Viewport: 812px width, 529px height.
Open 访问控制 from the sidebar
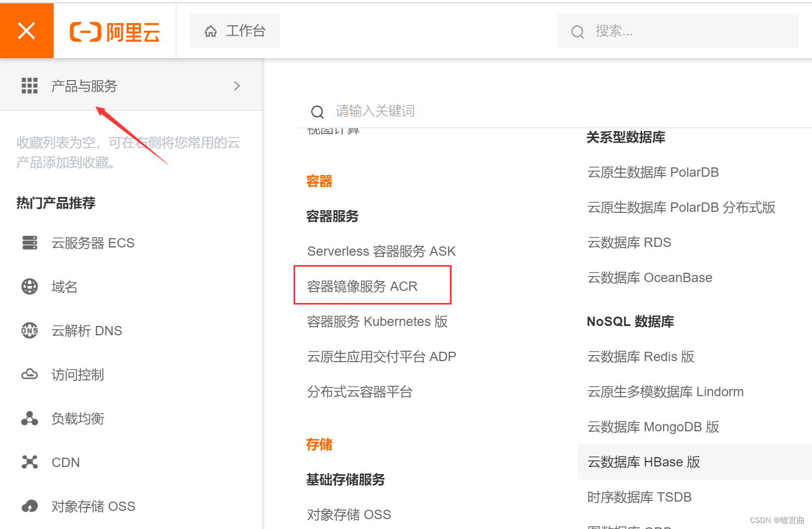[77, 375]
